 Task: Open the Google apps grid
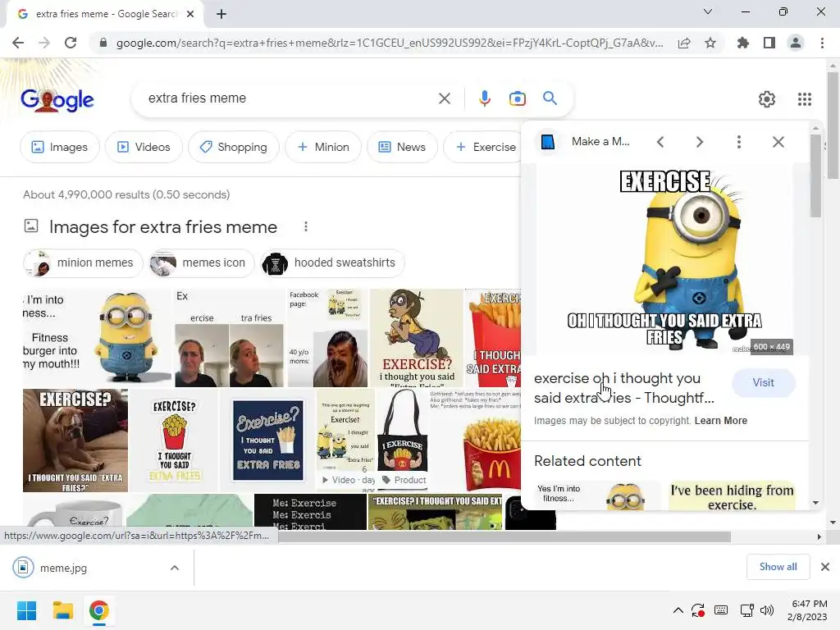coord(805,99)
